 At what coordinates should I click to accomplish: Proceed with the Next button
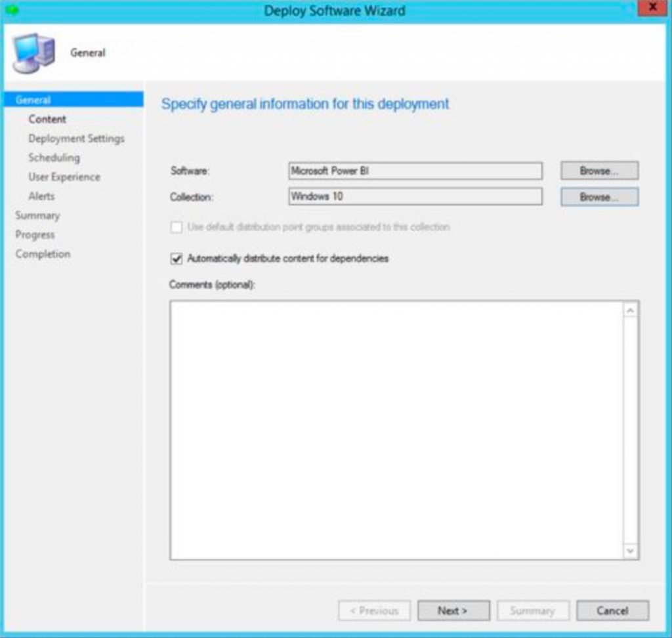click(x=453, y=610)
